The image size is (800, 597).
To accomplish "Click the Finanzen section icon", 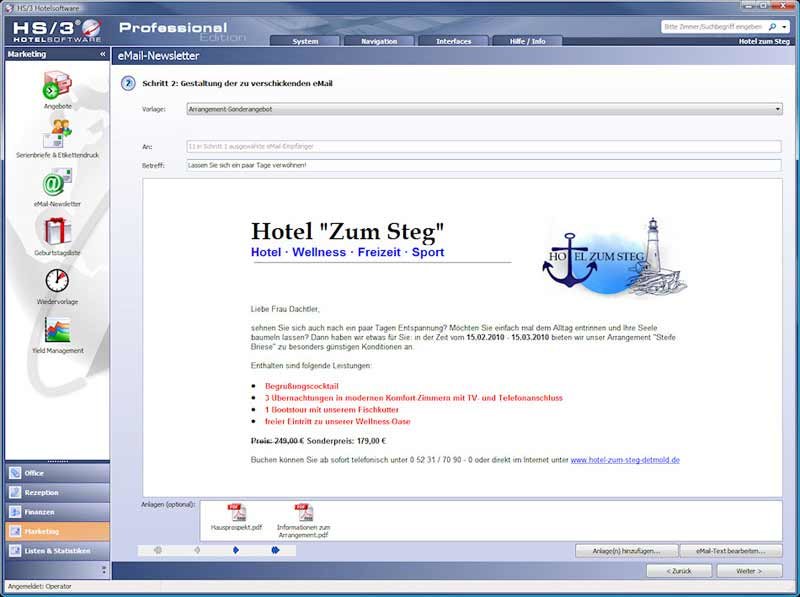I will (x=15, y=512).
